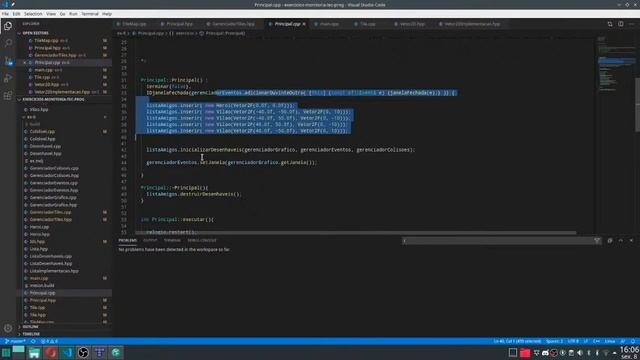
Task: Click the 16:06 clock in system tray
Action: click(x=629, y=350)
